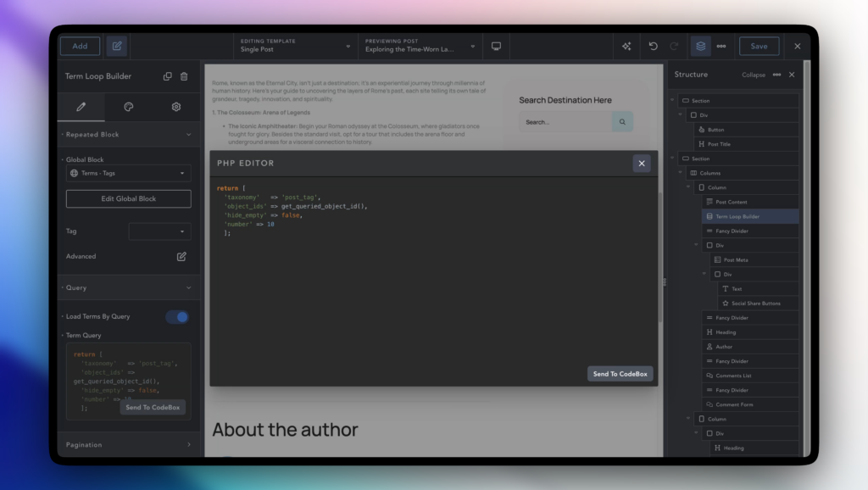
Task: Open the Global Block dropdown Terms - Tags
Action: coord(128,174)
